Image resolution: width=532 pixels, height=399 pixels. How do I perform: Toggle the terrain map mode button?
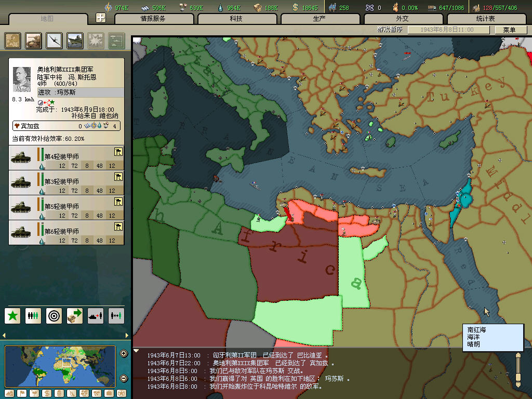pos(9,393)
